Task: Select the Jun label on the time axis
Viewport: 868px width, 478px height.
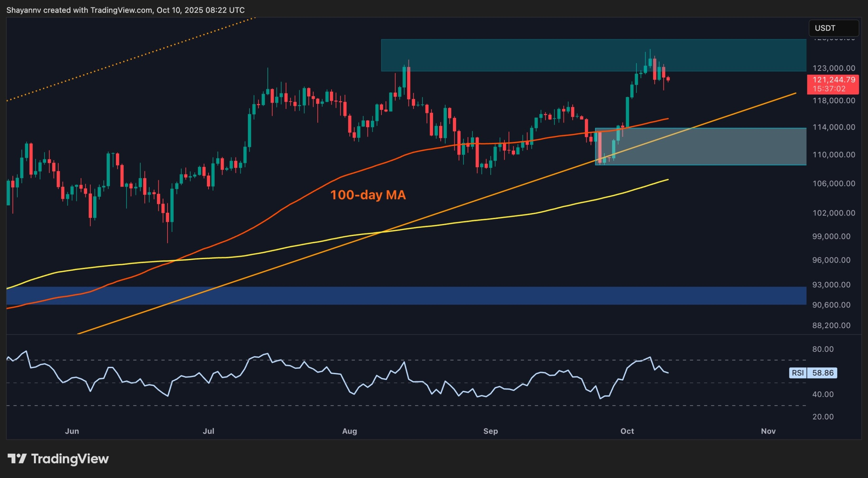Action: click(72, 431)
